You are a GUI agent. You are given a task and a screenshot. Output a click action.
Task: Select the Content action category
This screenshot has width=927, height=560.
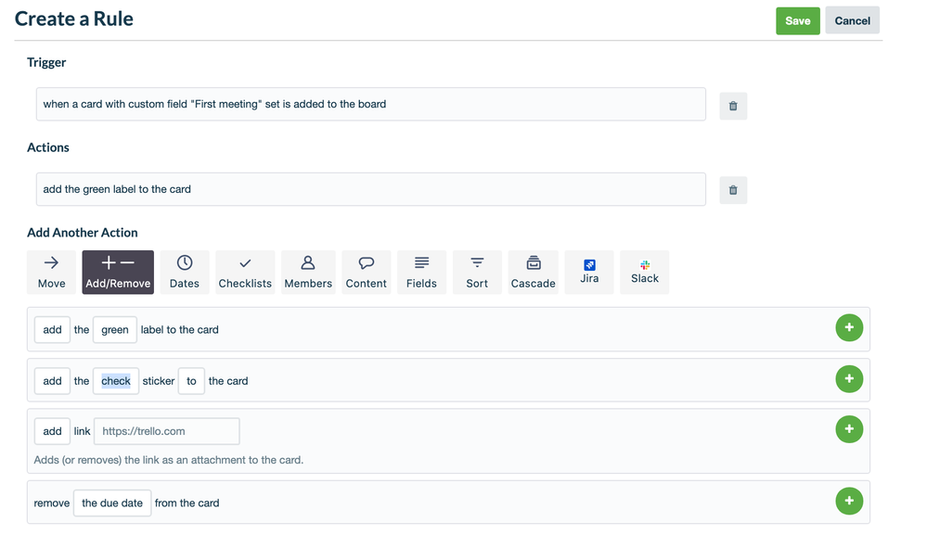pyautogui.click(x=366, y=272)
